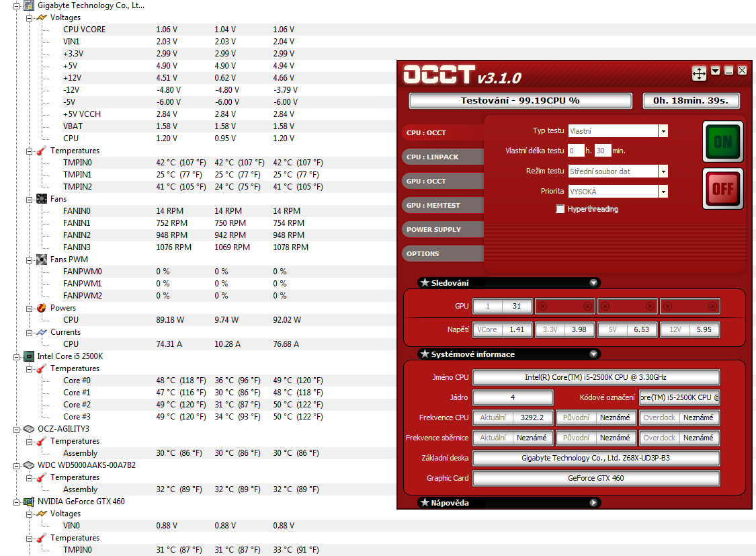756x556 pixels.
Task: Click the Currents icon
Action: pos(42,331)
